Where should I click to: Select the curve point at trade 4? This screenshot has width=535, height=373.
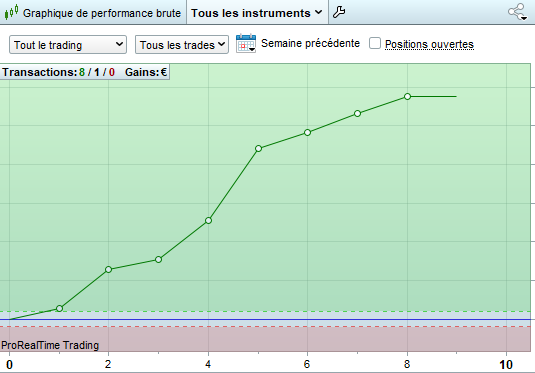(x=208, y=220)
